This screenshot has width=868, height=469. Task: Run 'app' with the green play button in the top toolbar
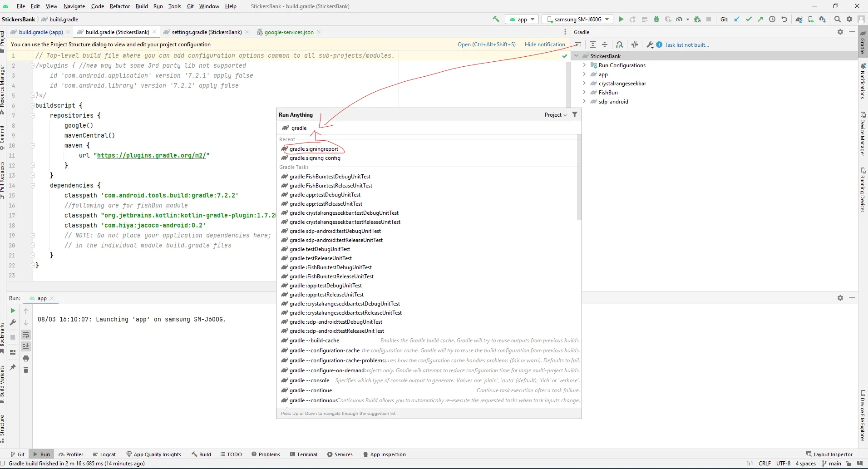point(621,19)
